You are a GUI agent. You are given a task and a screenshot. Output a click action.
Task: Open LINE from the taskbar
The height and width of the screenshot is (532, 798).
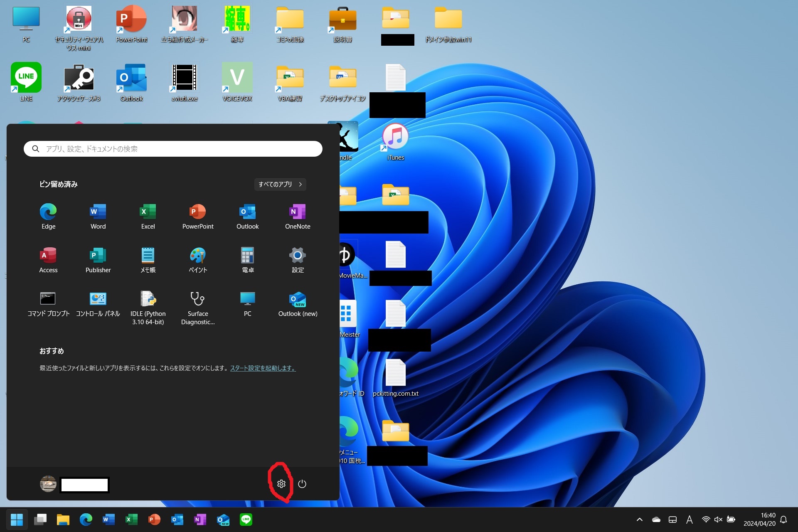coord(246,520)
